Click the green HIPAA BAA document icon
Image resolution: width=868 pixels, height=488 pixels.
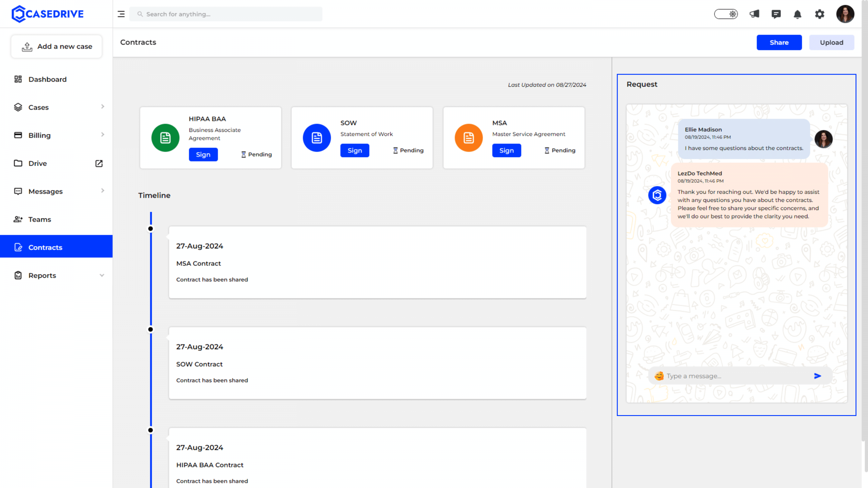click(x=165, y=138)
